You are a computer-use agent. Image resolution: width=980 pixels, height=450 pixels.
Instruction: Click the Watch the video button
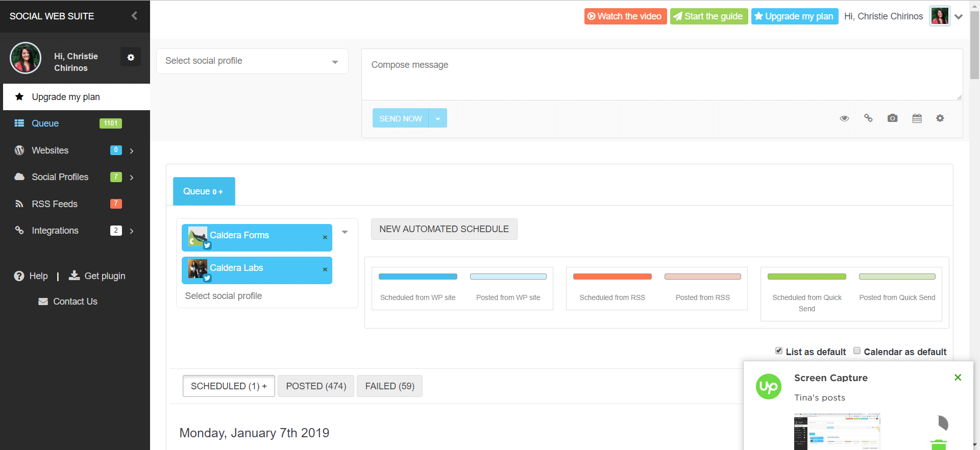(625, 16)
